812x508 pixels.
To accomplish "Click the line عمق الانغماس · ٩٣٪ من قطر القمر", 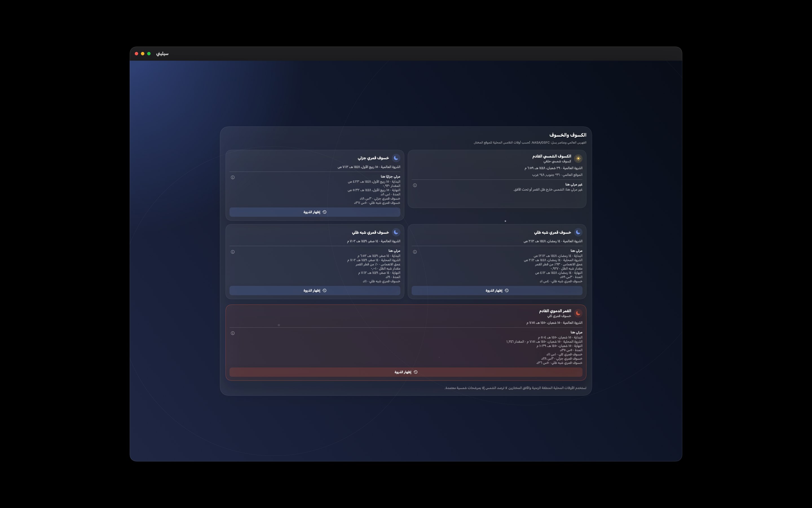I will click(x=559, y=264).
